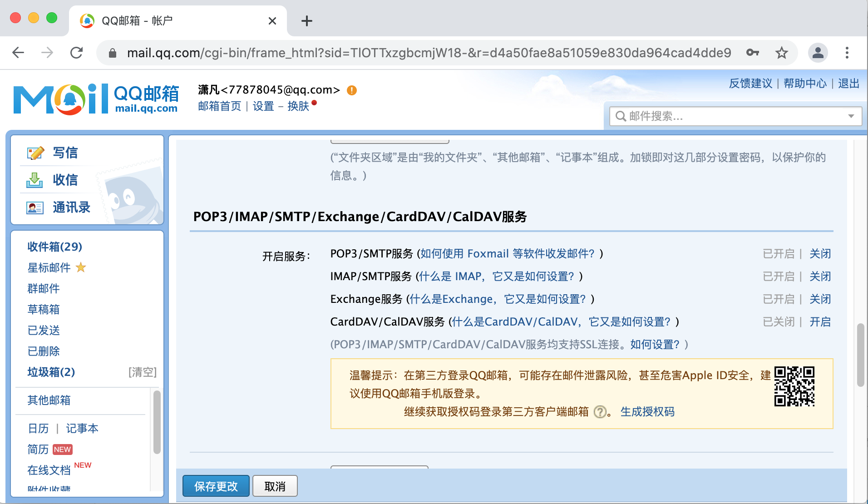Open 草稿箱 folder
Screen dimensions: 868x504
tap(44, 309)
